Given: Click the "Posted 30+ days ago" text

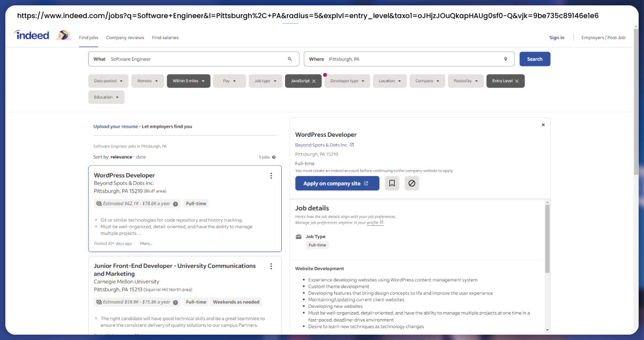Looking at the screenshot, I should [x=113, y=243].
